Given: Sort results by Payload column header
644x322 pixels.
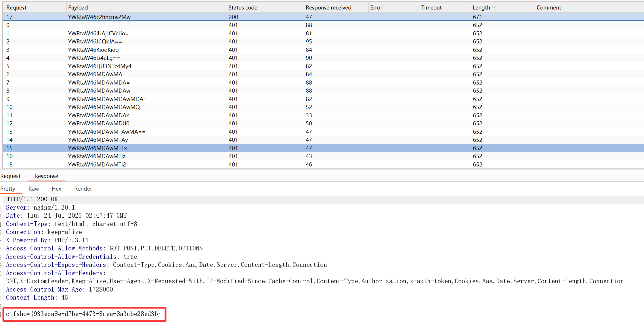Looking at the screenshot, I should (x=78, y=7).
